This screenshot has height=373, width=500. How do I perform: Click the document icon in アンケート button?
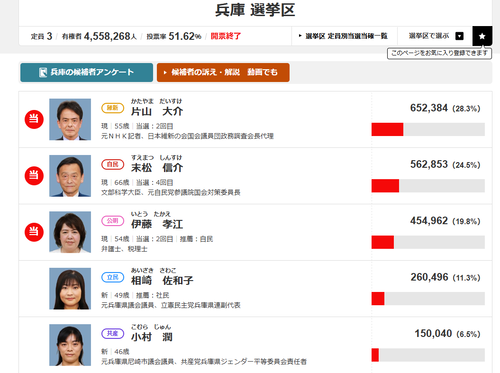click(x=43, y=72)
